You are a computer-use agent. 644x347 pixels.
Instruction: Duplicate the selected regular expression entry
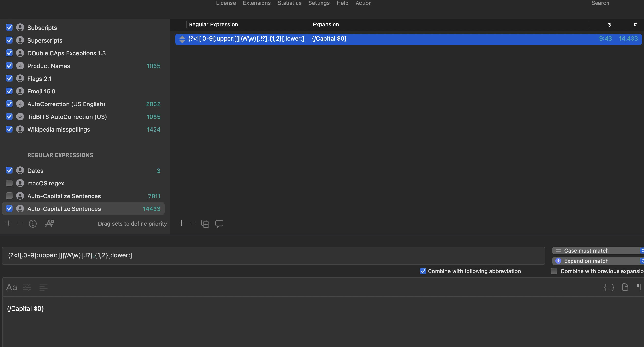point(205,224)
